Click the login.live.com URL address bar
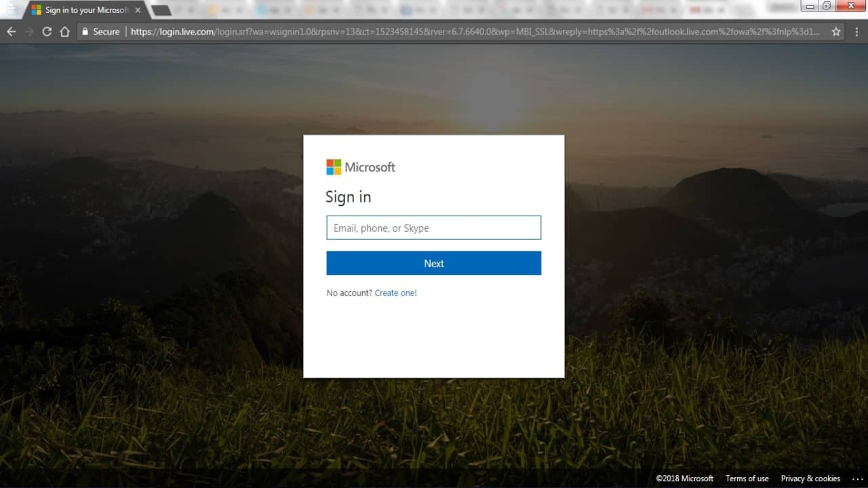 pyautogui.click(x=475, y=32)
